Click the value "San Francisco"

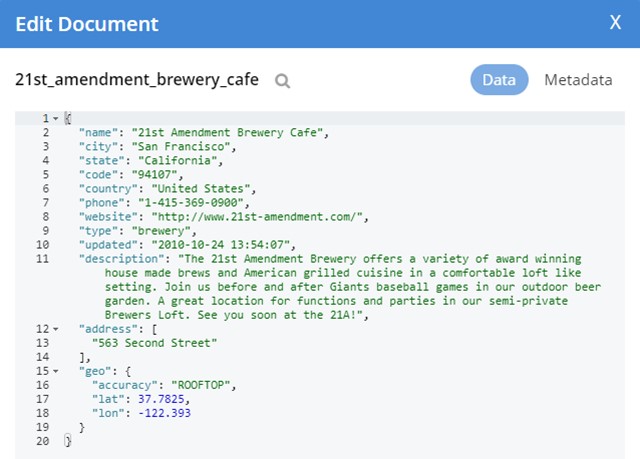point(181,146)
